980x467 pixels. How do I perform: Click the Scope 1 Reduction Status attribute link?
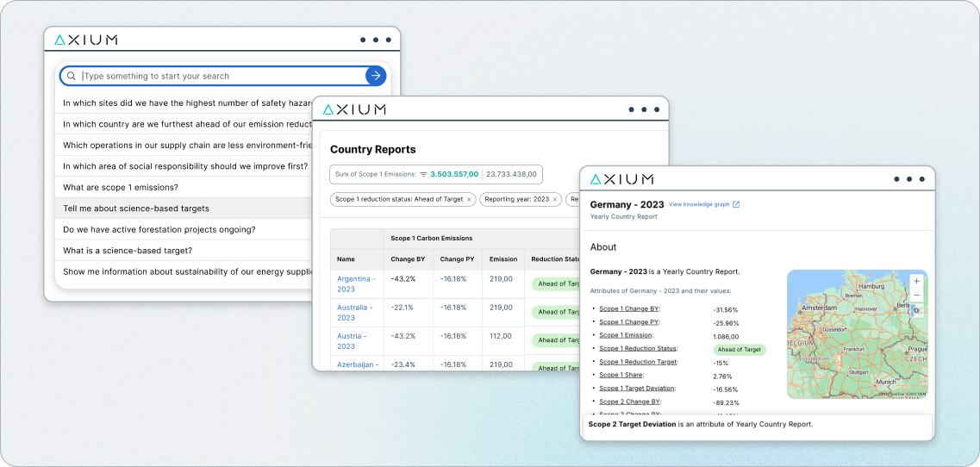click(x=638, y=349)
